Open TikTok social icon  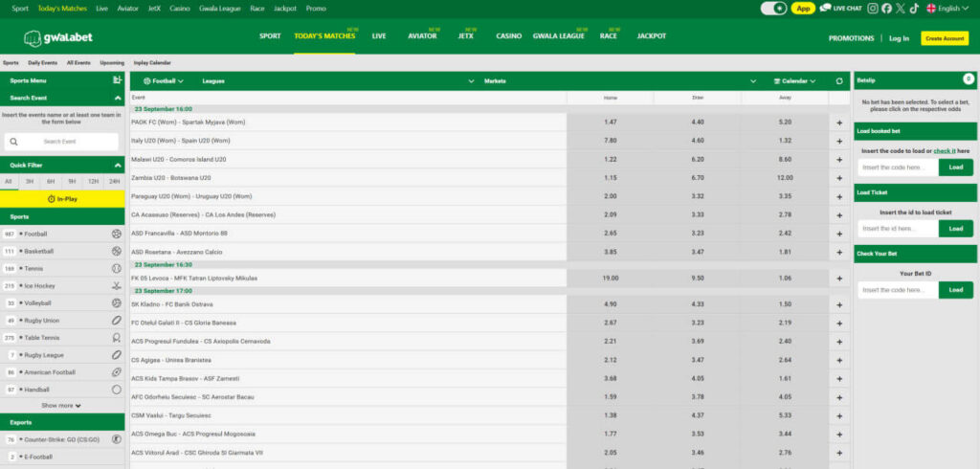[914, 8]
